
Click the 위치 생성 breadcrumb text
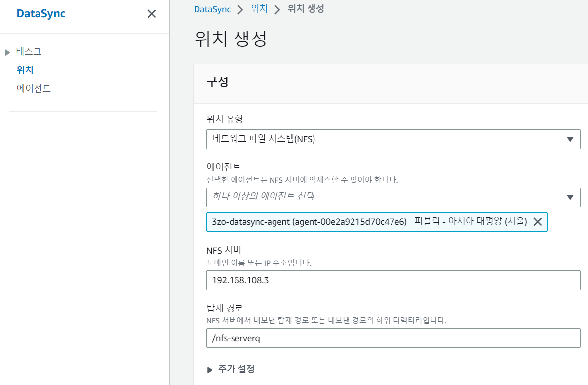tap(306, 8)
